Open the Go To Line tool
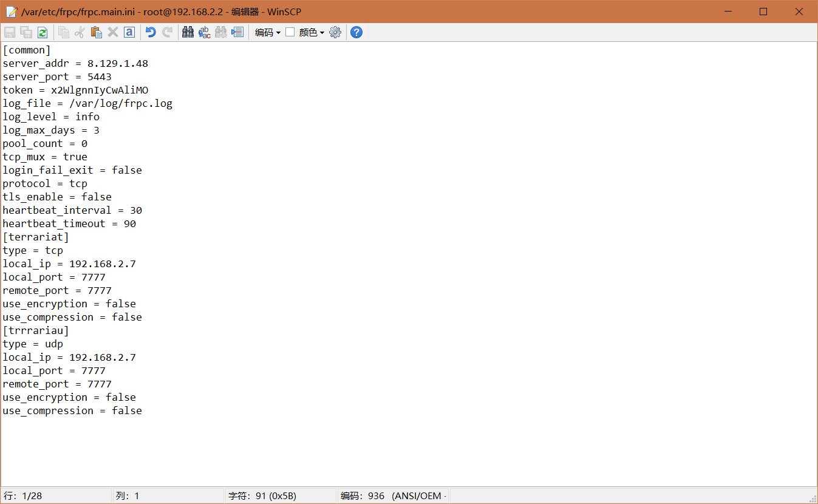This screenshot has width=818, height=504. pos(237,32)
